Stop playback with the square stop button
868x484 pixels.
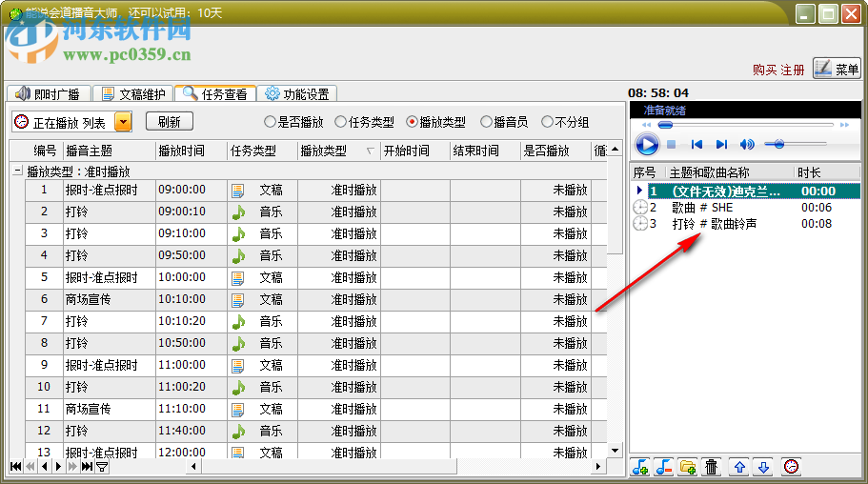pos(672,145)
